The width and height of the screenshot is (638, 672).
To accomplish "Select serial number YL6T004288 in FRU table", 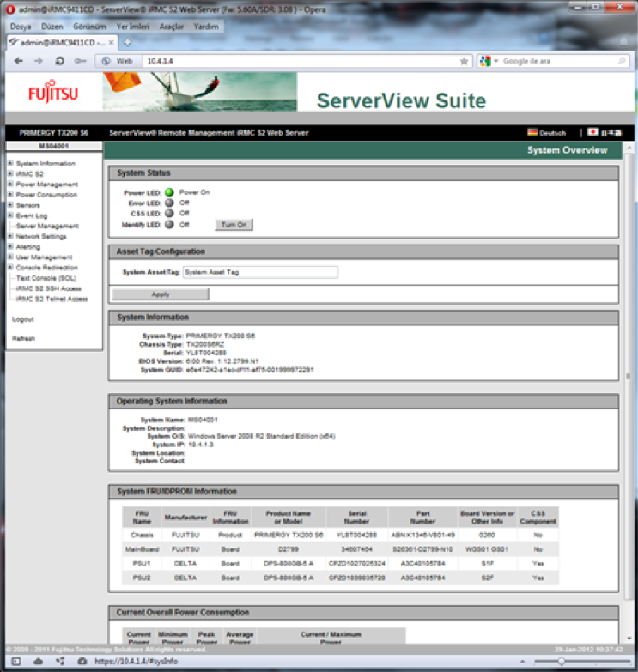I will click(356, 535).
